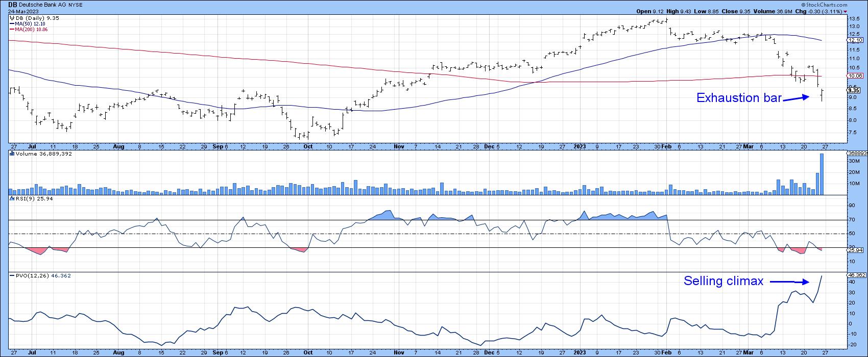Click the red 10.06 tag on the price axis
Image resolution: width=868 pixels, height=357 pixels.
click(x=854, y=75)
